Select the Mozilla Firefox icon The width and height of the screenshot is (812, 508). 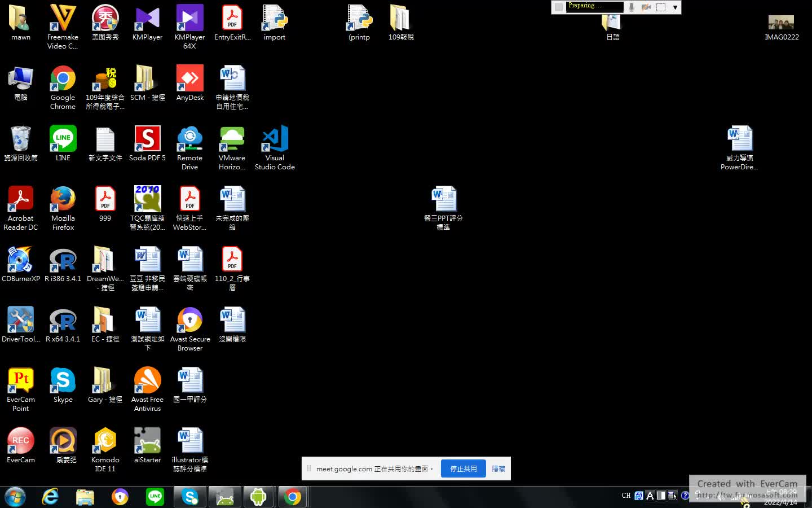[x=63, y=208]
